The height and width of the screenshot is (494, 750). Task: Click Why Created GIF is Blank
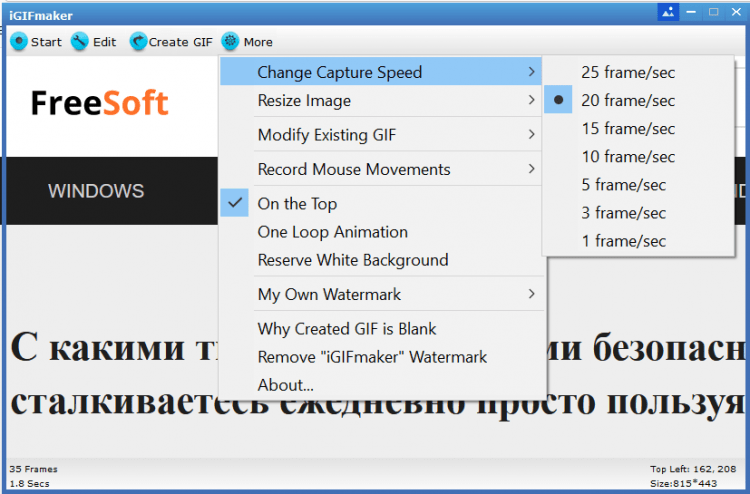[x=346, y=329]
